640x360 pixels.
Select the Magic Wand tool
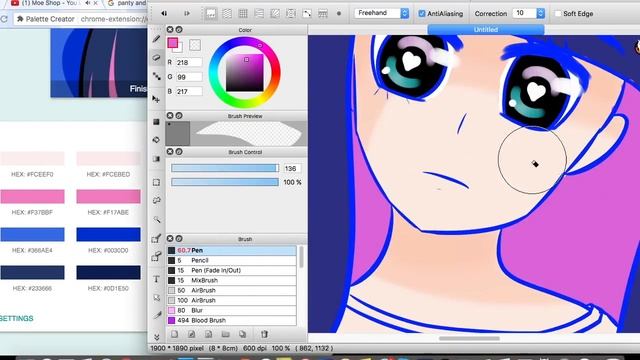tap(156, 220)
